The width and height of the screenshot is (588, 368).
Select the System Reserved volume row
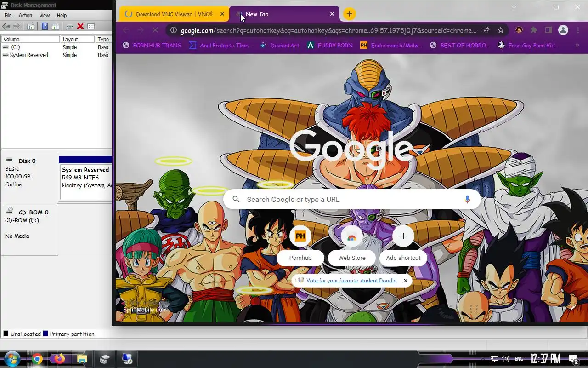pyautogui.click(x=57, y=55)
